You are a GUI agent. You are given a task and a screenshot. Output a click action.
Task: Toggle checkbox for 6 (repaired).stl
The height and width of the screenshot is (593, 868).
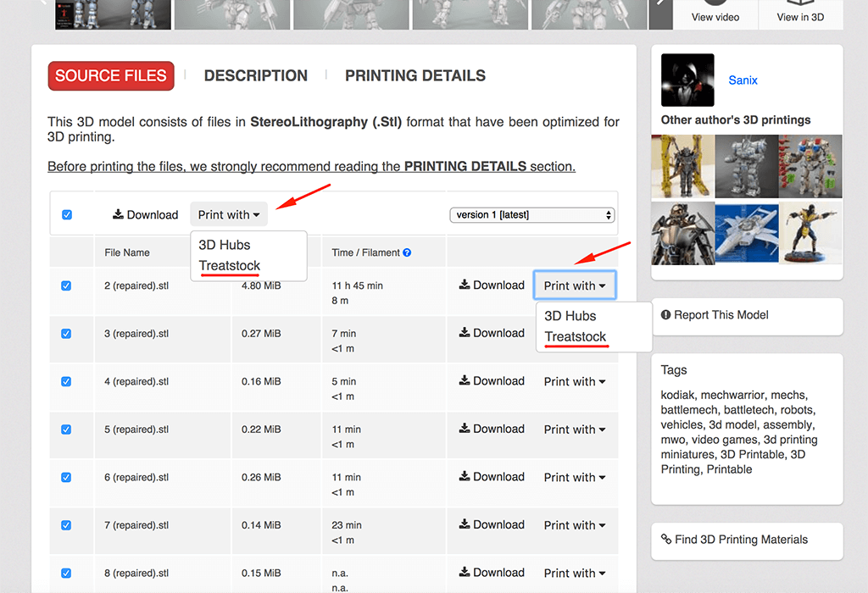click(66, 478)
